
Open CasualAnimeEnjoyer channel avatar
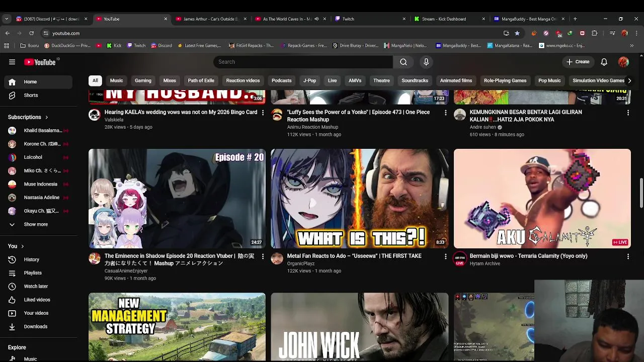95,258
